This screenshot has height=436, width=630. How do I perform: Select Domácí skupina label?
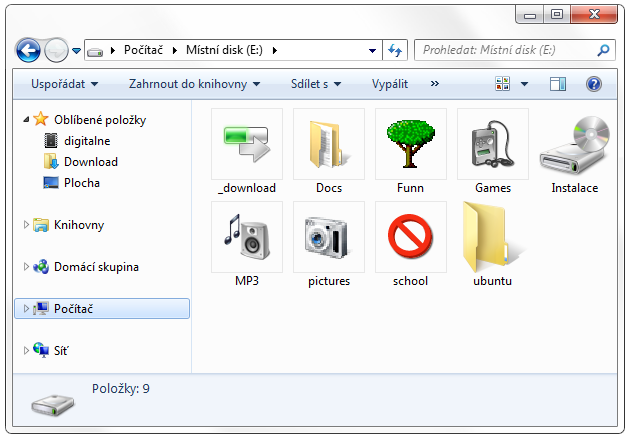click(x=96, y=266)
